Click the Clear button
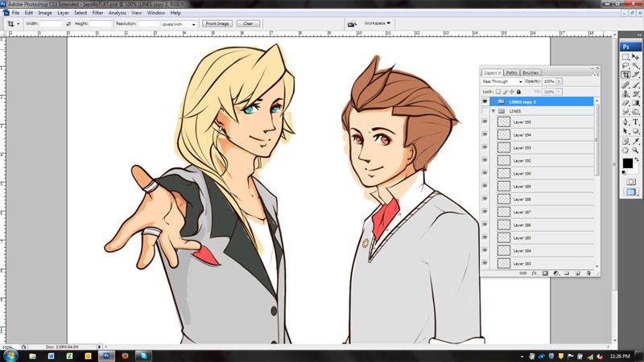The width and height of the screenshot is (644, 362). pos(248,24)
